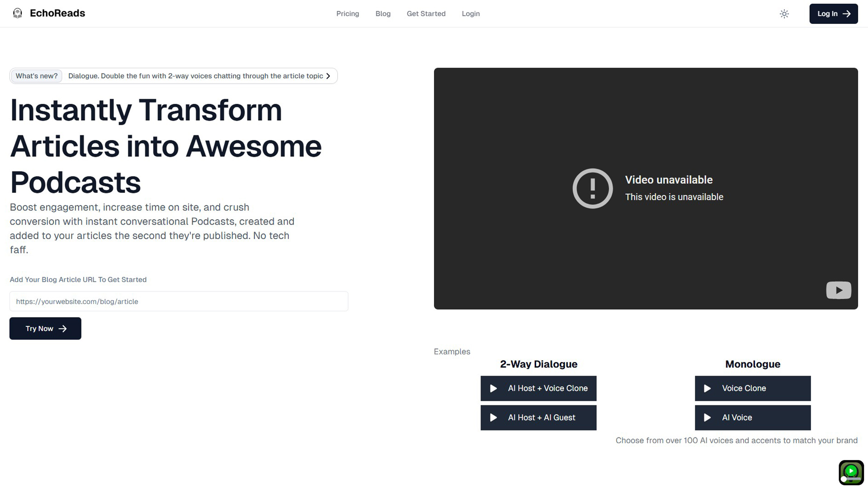Click the YouTube logo on the video
This screenshot has height=488, width=868.
[x=839, y=290]
